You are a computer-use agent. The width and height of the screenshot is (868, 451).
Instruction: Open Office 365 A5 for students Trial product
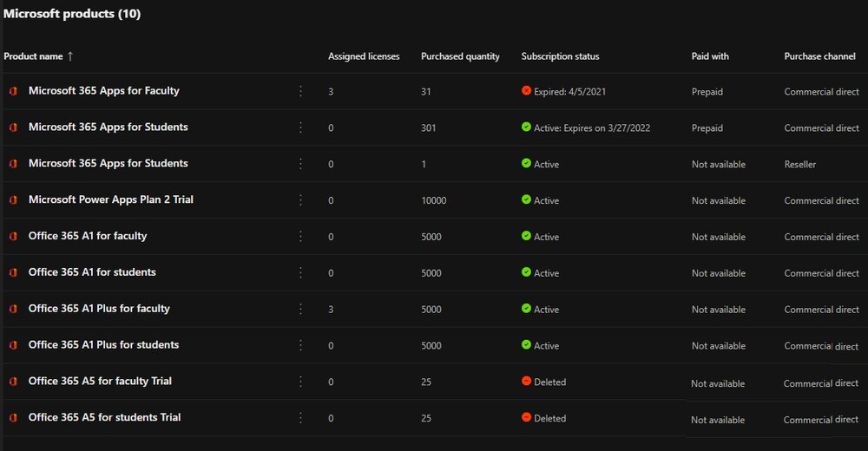tap(105, 417)
